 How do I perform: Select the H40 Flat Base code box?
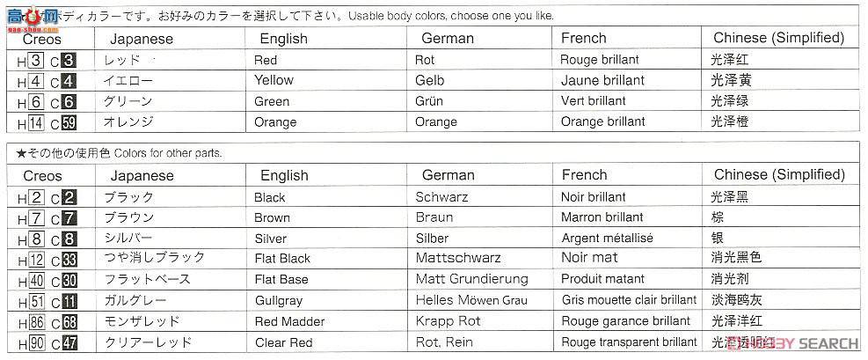click(36, 281)
